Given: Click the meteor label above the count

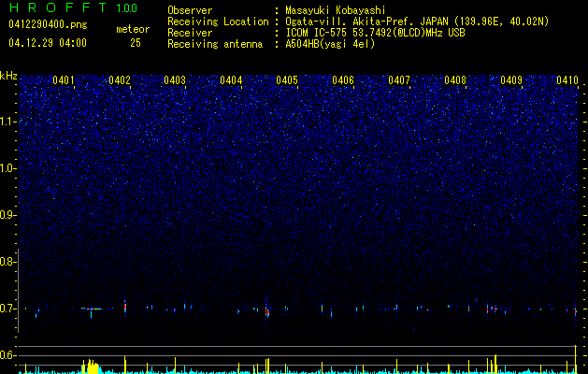Looking at the screenshot, I should coord(133,29).
